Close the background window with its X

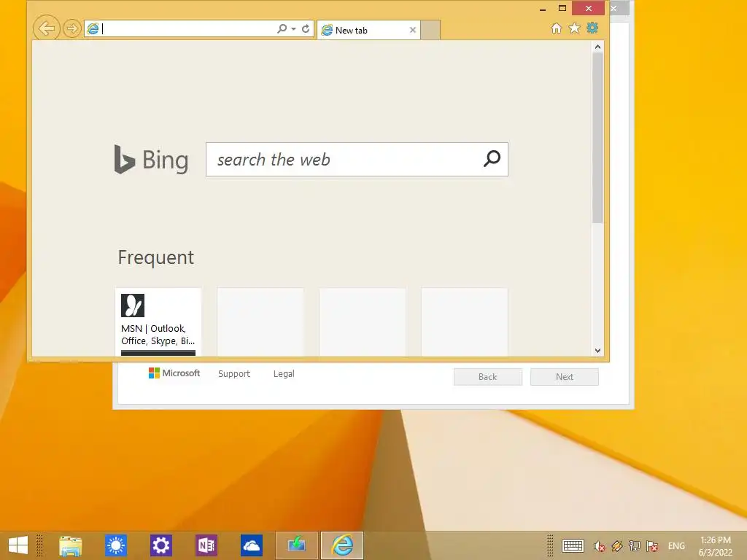pyautogui.click(x=614, y=8)
